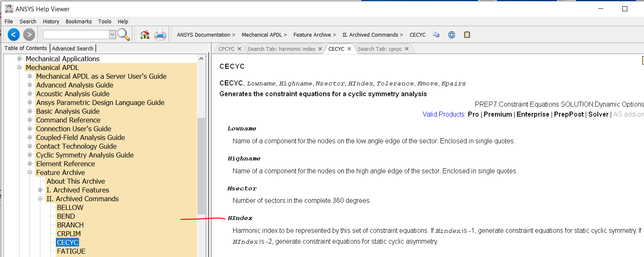Click the magnifying glass search icon
This screenshot has height=257, width=644.
[x=124, y=35]
